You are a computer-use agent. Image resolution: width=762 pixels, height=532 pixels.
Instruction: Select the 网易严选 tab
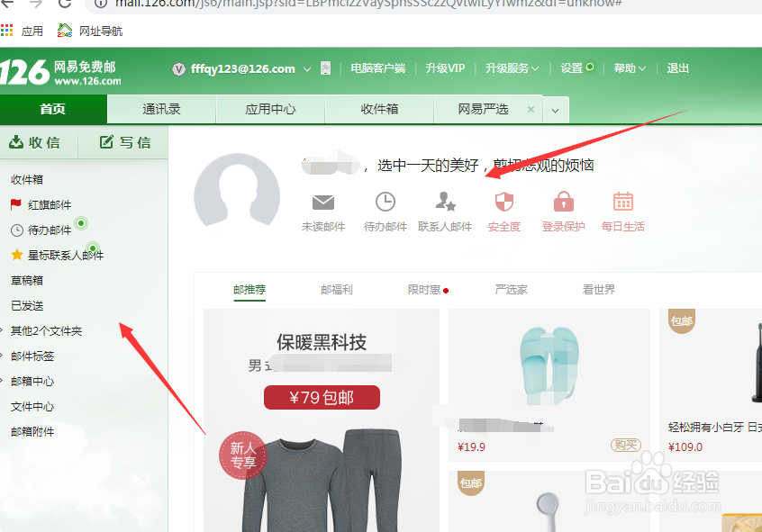(x=483, y=109)
